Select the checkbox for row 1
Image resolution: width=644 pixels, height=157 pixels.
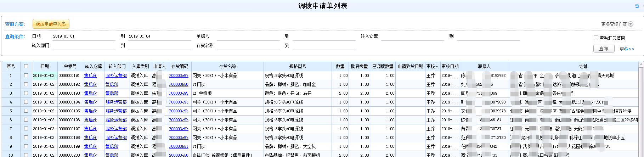(26, 75)
